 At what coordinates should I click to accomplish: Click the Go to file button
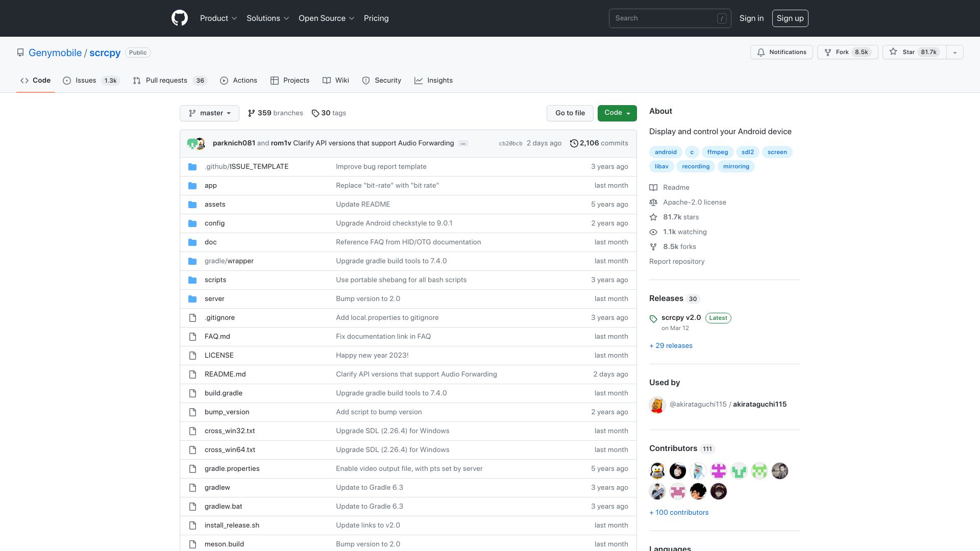pyautogui.click(x=570, y=113)
